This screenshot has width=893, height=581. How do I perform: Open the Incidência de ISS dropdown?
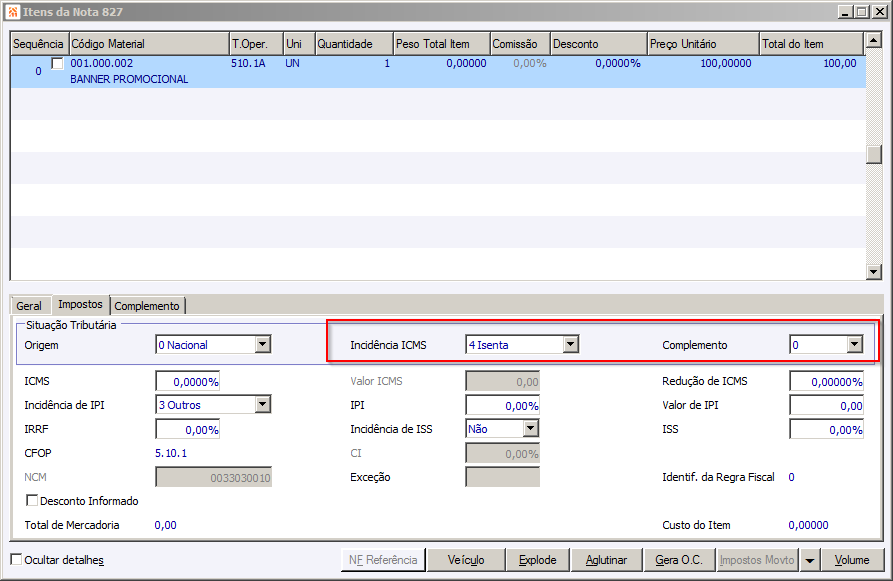[x=530, y=428]
